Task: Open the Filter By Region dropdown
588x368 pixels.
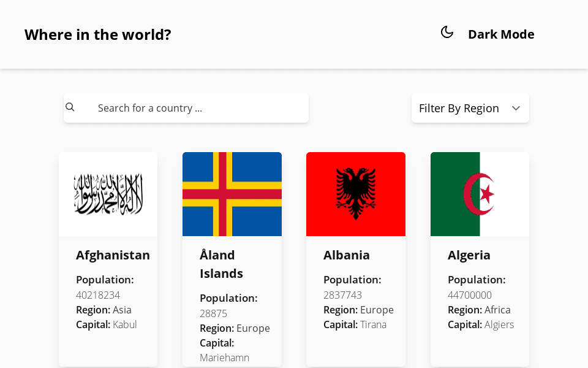Action: click(x=470, y=108)
